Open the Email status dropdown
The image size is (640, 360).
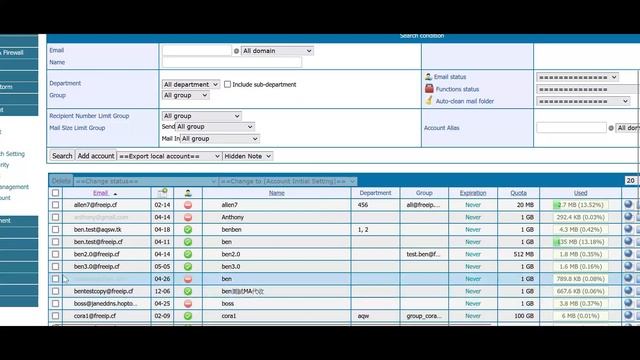pyautogui.click(x=577, y=77)
